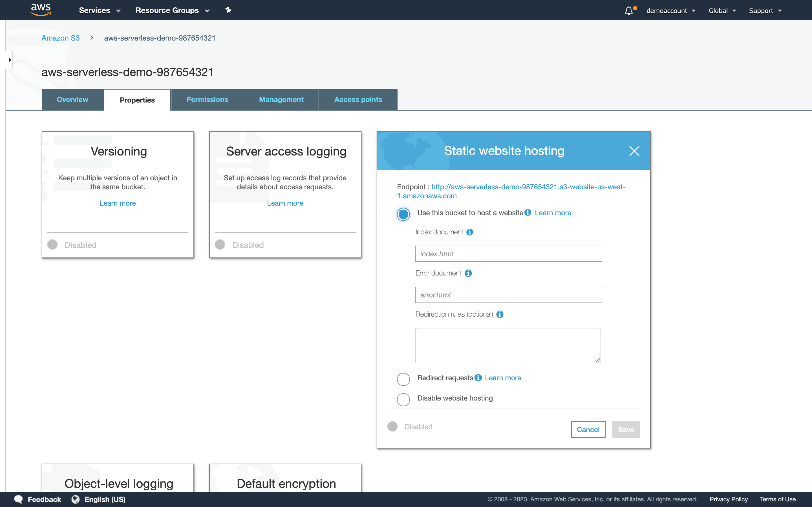
Task: Select the Redirect requests radio button
Action: pyautogui.click(x=403, y=378)
